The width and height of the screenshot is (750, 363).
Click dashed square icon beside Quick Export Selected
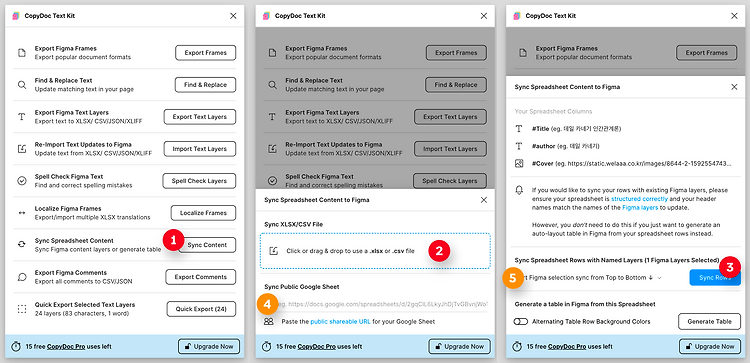[22, 309]
